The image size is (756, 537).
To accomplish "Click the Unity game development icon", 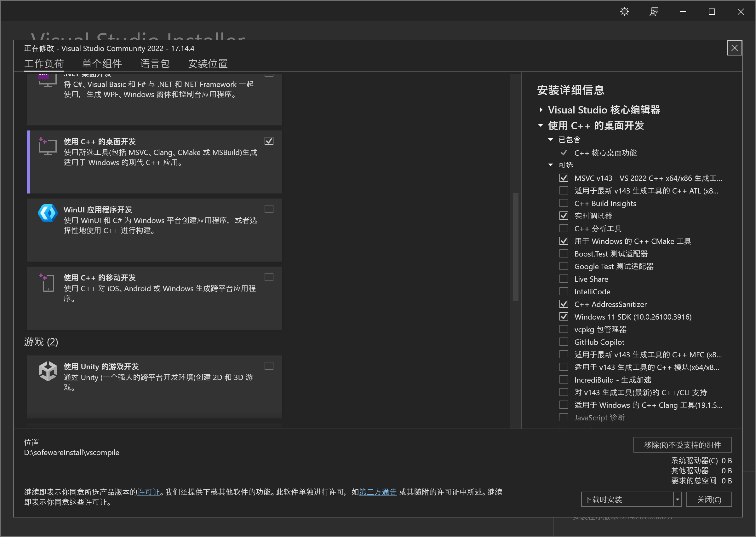I will pos(48,371).
